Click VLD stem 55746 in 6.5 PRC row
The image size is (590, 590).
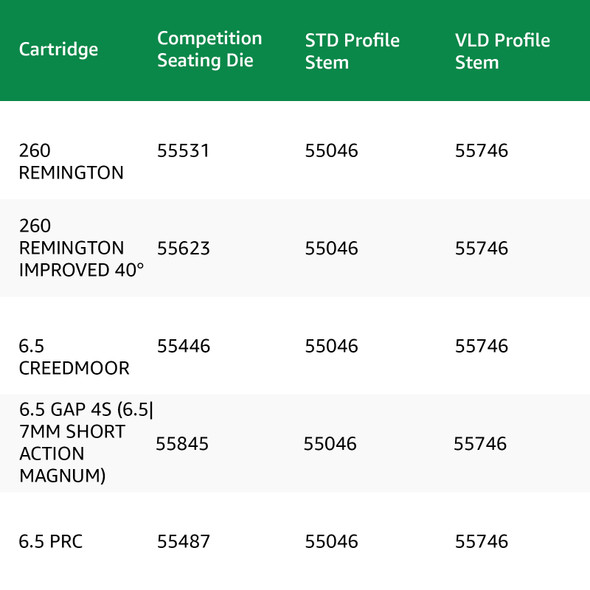pos(481,541)
